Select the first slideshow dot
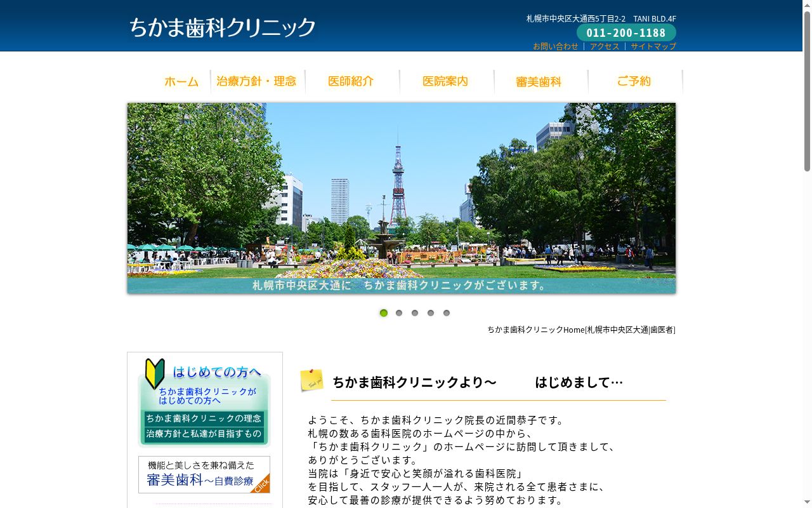812x508 pixels. 383,313
